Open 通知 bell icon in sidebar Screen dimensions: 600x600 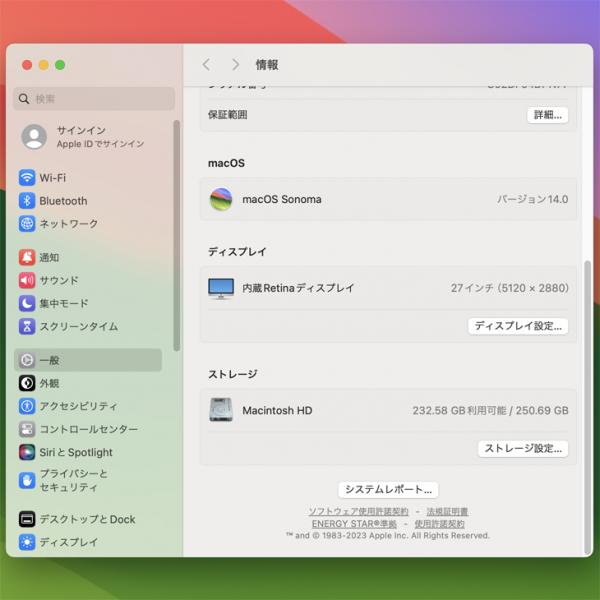pyautogui.click(x=27, y=257)
